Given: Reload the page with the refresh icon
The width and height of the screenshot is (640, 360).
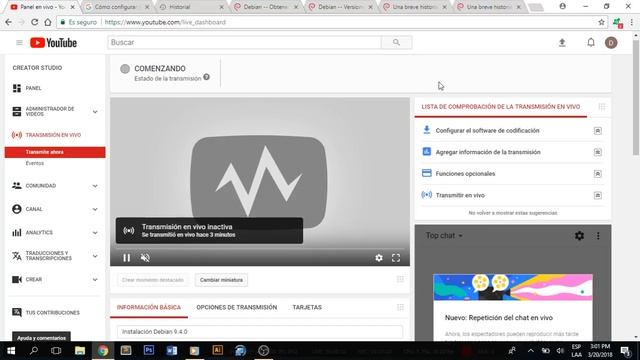Looking at the screenshot, I should (34, 22).
